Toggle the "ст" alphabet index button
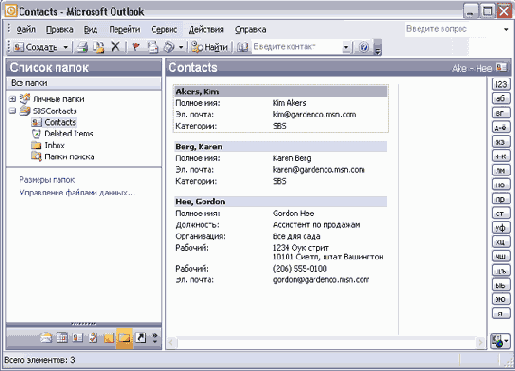 click(x=501, y=213)
